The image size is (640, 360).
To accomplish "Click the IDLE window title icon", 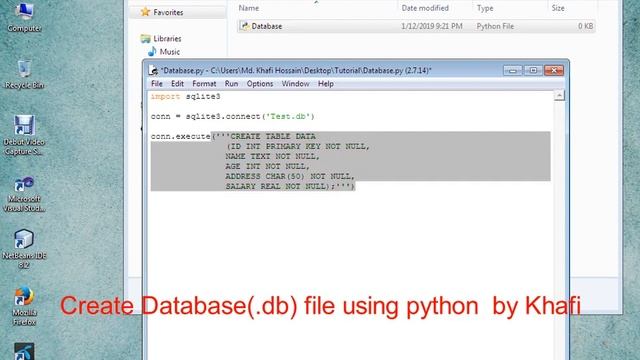I will point(153,70).
